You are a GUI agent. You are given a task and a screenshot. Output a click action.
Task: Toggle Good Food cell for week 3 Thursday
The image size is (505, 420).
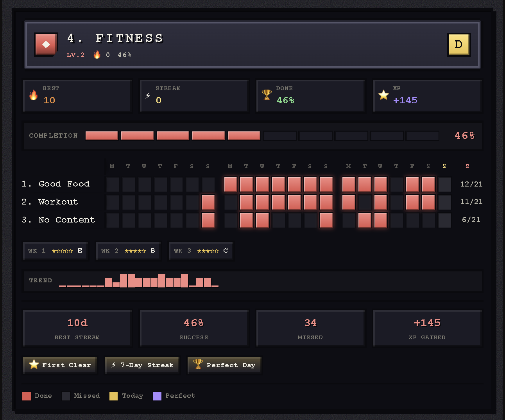(397, 184)
